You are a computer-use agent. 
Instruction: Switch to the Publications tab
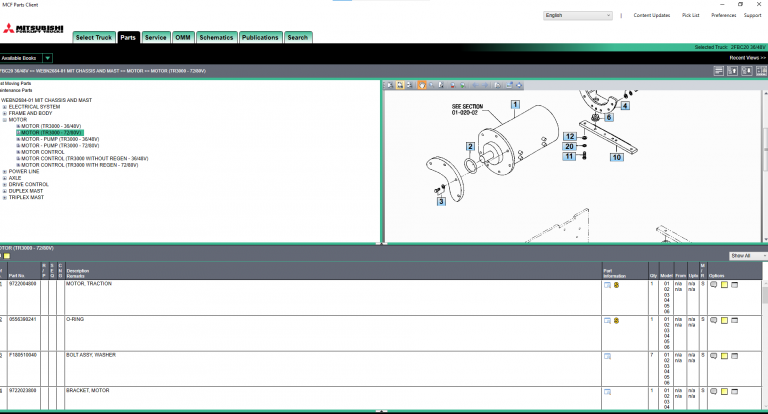[x=260, y=37]
